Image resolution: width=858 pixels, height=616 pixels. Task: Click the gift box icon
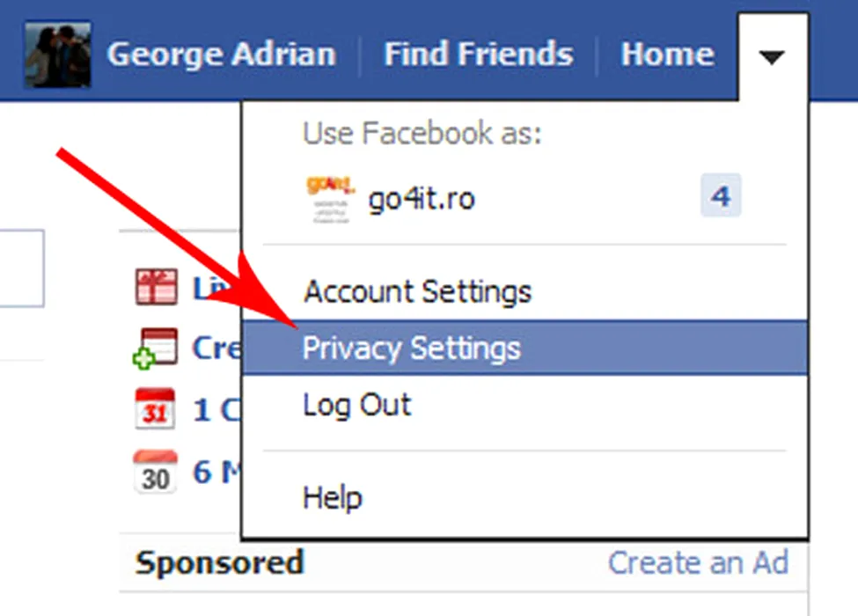click(x=156, y=288)
